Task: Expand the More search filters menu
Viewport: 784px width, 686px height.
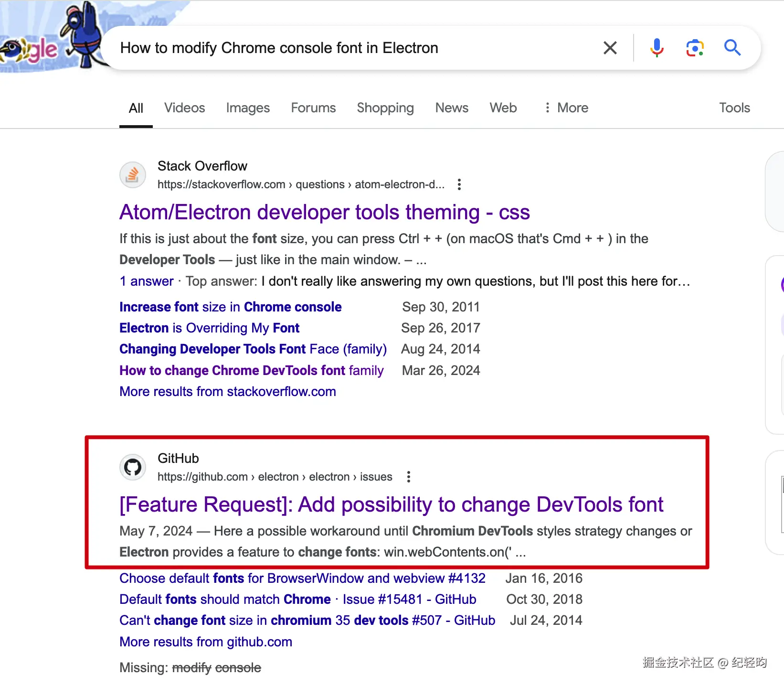Action: pyautogui.click(x=566, y=108)
